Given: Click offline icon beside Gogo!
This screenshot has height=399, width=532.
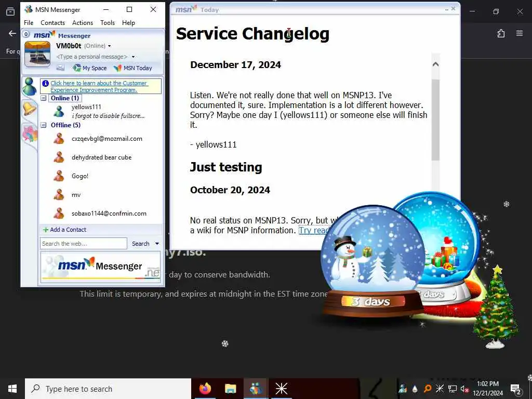Looking at the screenshot, I should coord(59,176).
